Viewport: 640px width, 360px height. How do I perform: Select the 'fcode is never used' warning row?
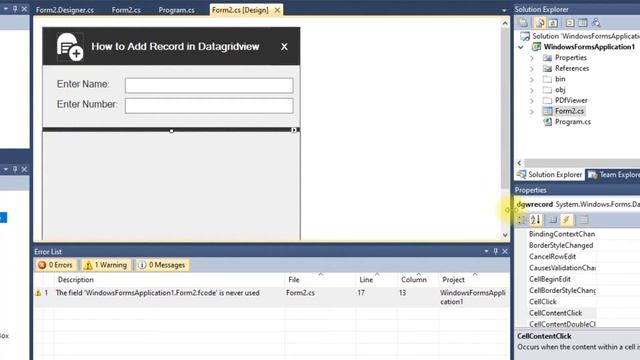point(272,297)
